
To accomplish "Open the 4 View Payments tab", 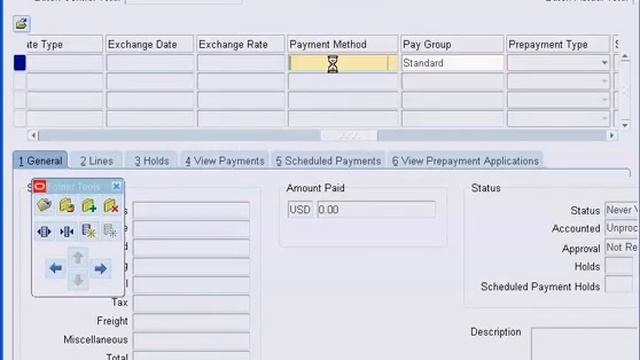I will (x=225, y=161).
